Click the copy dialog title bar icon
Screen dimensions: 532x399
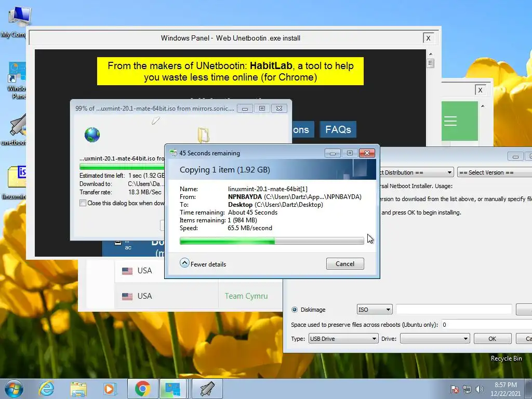coord(174,153)
